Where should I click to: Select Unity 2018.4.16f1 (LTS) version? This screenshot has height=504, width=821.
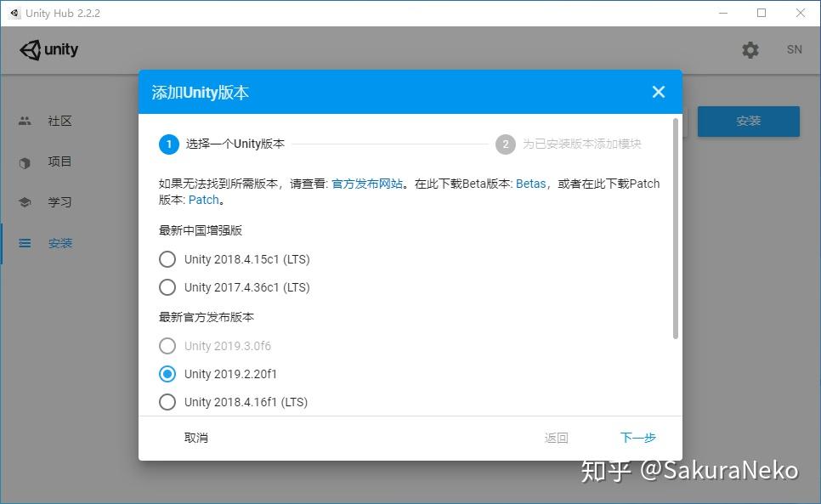(167, 402)
